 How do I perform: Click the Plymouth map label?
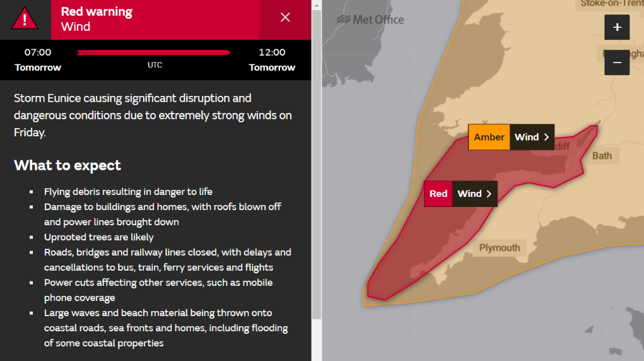coord(500,247)
